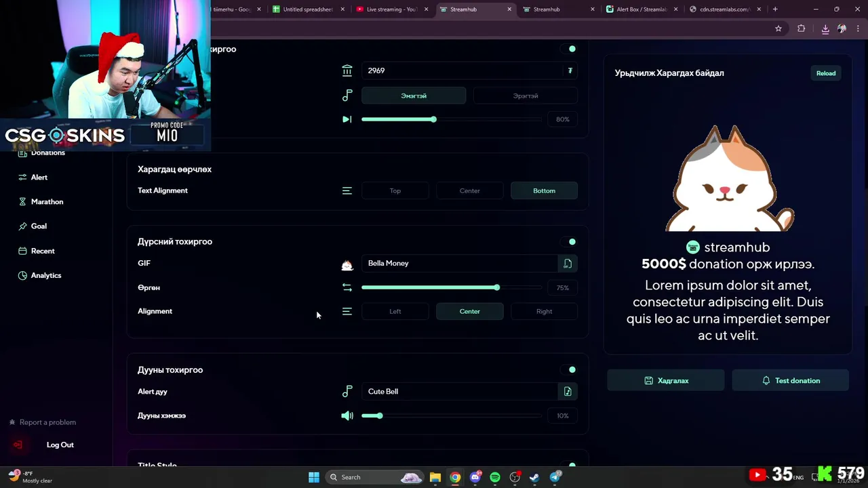Open a new browser tab with the plus icon
Viewport: 868px width, 488px height.
(775, 9)
